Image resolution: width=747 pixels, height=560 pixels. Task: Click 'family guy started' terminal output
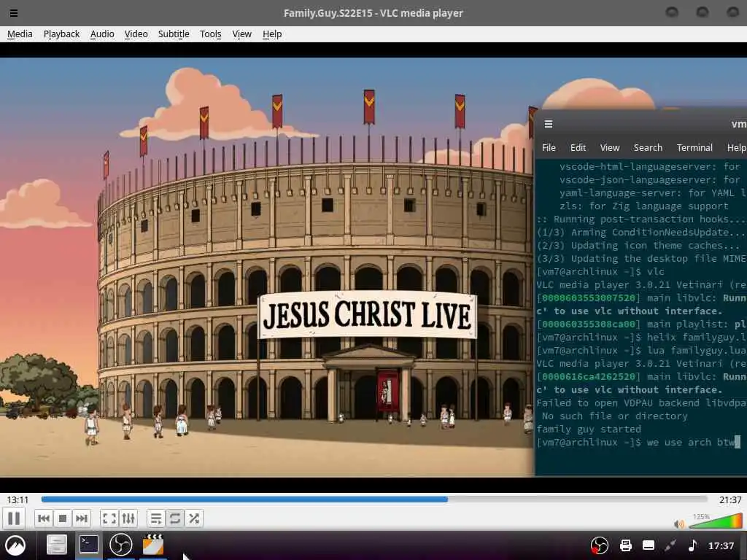tap(589, 429)
